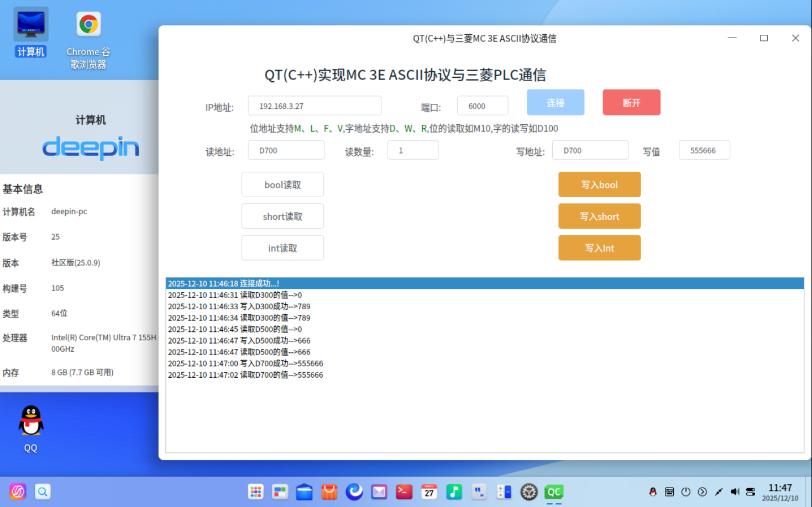Click the power tray icon
Screen dimensions: 812x507
[x=686, y=492]
